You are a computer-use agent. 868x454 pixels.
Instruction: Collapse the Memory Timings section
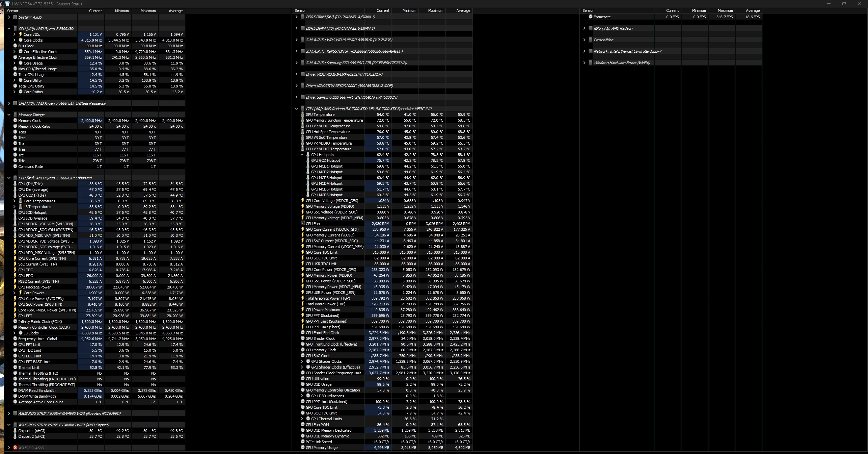(x=9, y=115)
